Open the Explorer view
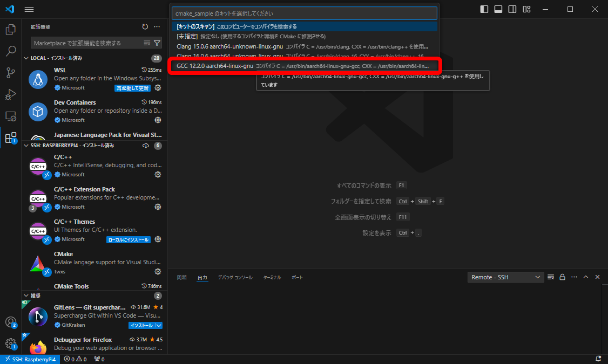608x364 pixels. coord(10,30)
